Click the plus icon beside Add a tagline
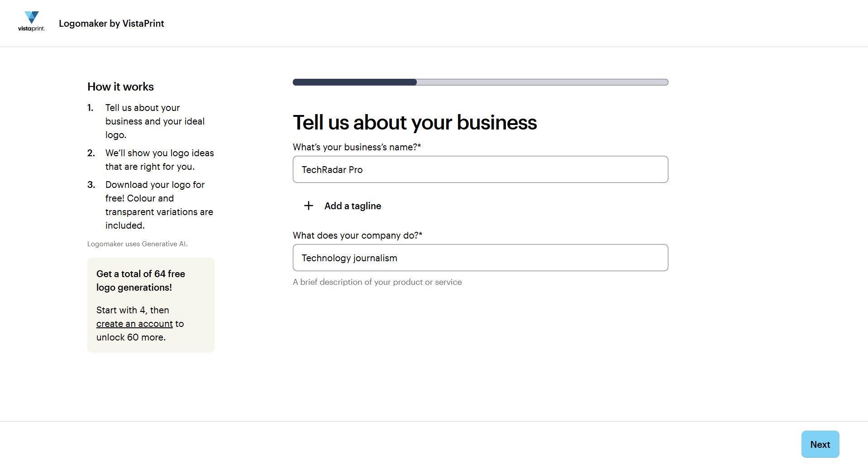Screen dimensions: 868x465 click(309, 206)
